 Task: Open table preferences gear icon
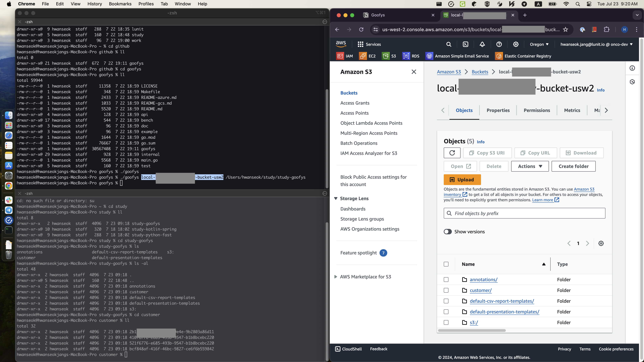click(x=601, y=243)
